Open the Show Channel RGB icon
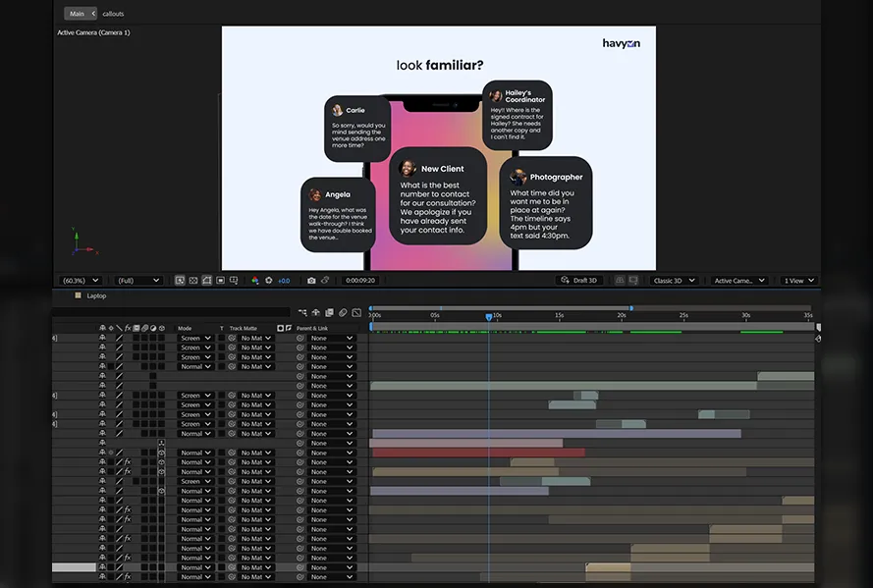The width and height of the screenshot is (873, 588). (255, 281)
